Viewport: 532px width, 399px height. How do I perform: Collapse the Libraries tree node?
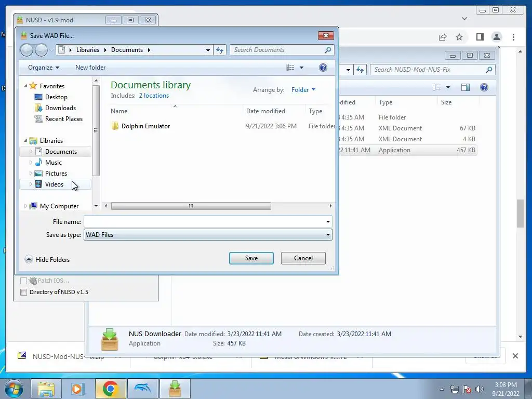point(25,140)
